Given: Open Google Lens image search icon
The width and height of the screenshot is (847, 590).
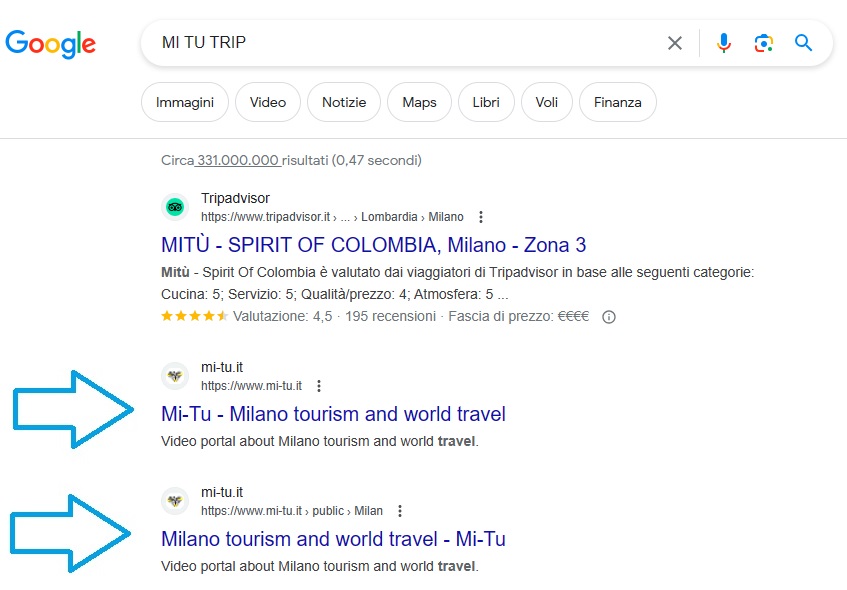Looking at the screenshot, I should coord(764,43).
